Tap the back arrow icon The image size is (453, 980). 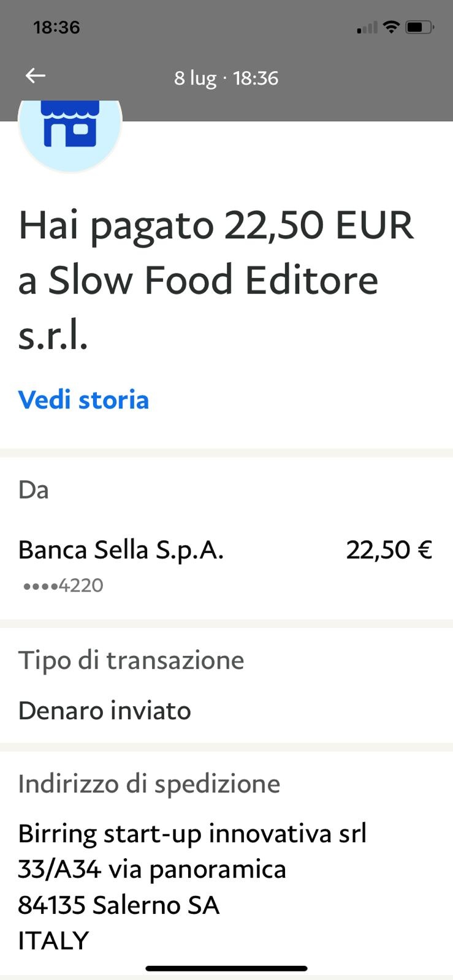point(36,76)
